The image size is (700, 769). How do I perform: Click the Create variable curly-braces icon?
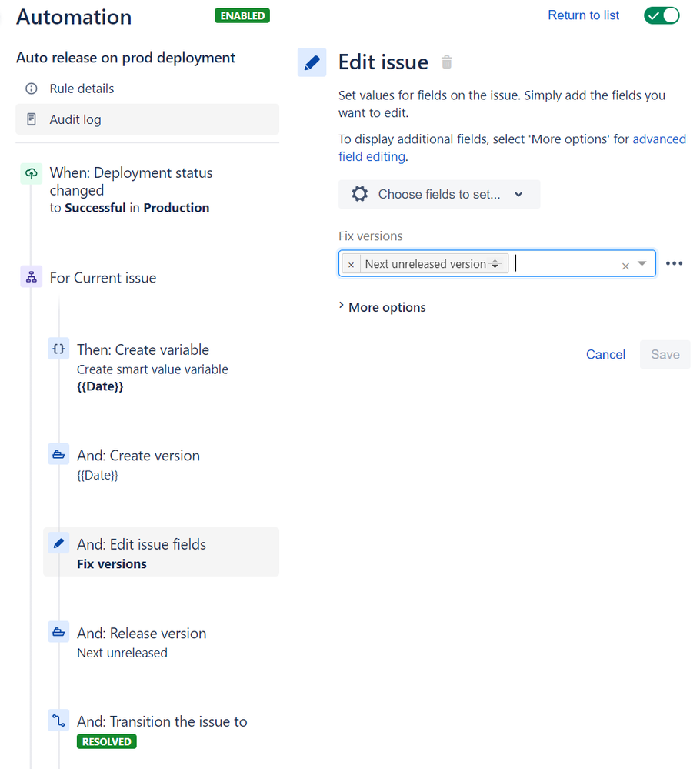click(58, 349)
